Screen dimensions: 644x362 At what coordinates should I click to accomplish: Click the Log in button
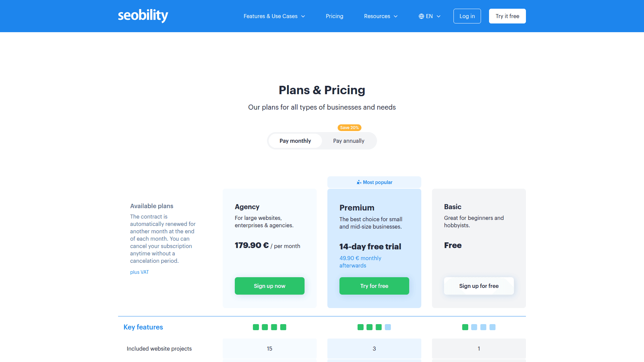click(467, 16)
